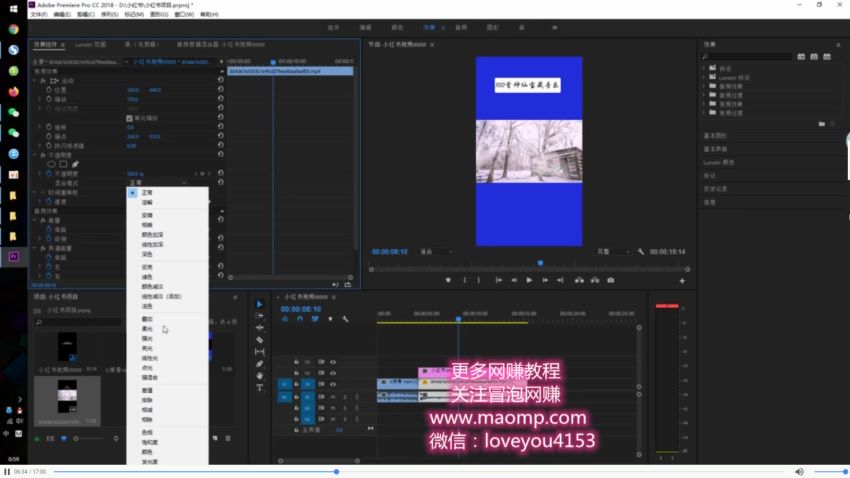Screen dimensions: 850x478
Task: Select the Ripple Edit tool
Action: 260,328
